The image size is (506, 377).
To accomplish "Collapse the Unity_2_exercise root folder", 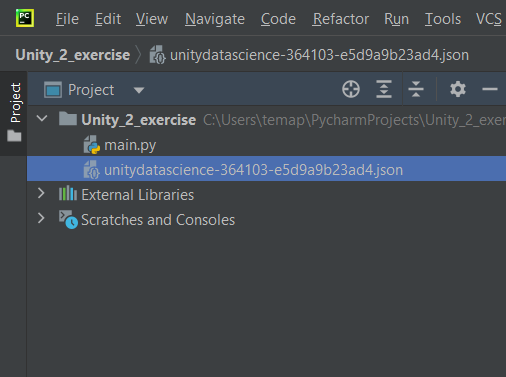I will [x=42, y=118].
